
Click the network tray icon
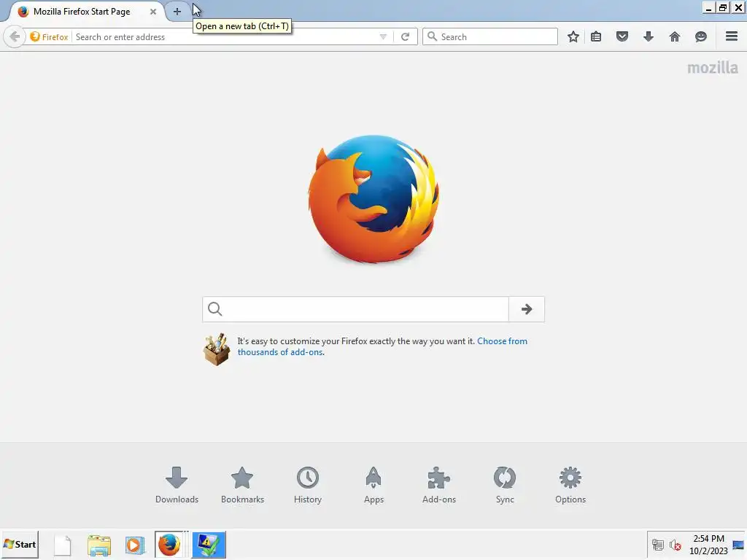point(658,545)
